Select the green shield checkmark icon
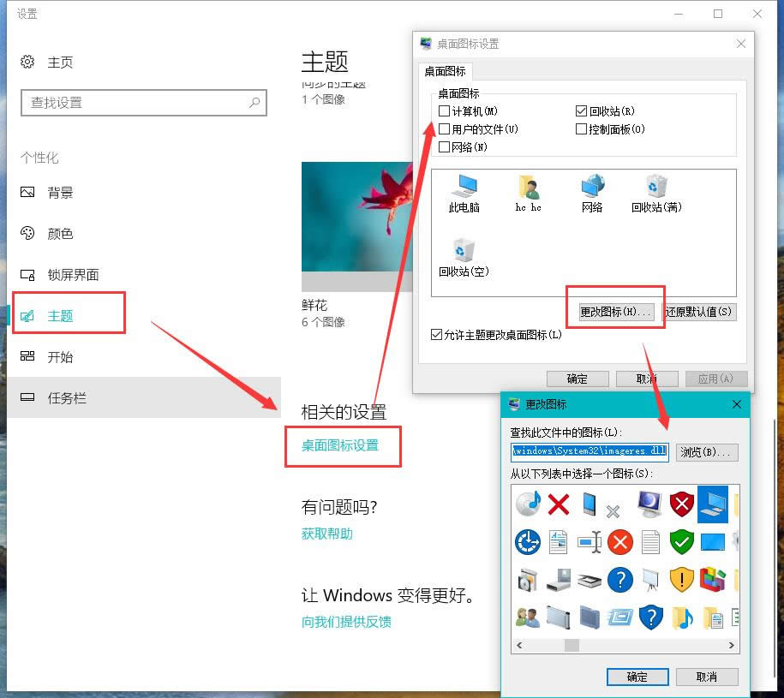The height and width of the screenshot is (698, 784). tap(681, 542)
